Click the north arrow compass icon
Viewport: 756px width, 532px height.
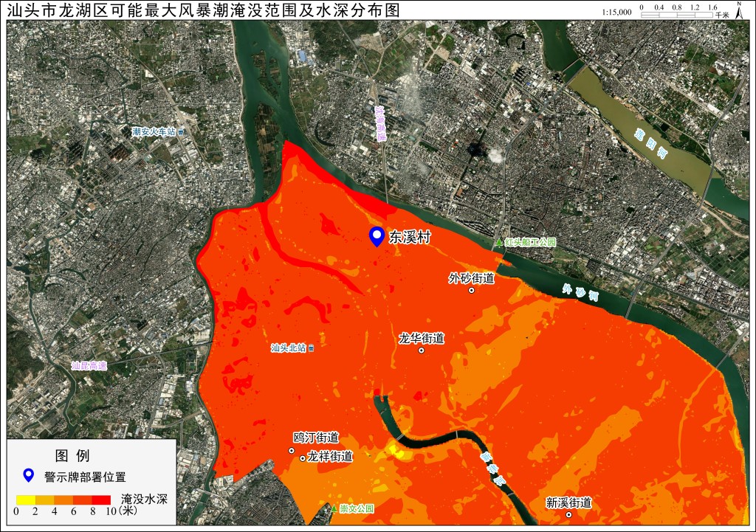738,10
